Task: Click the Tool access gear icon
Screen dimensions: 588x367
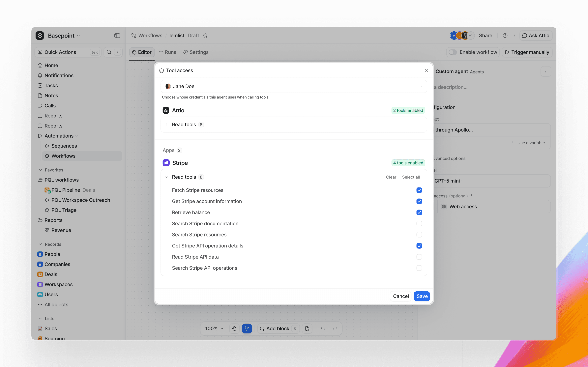Action: 162,70
